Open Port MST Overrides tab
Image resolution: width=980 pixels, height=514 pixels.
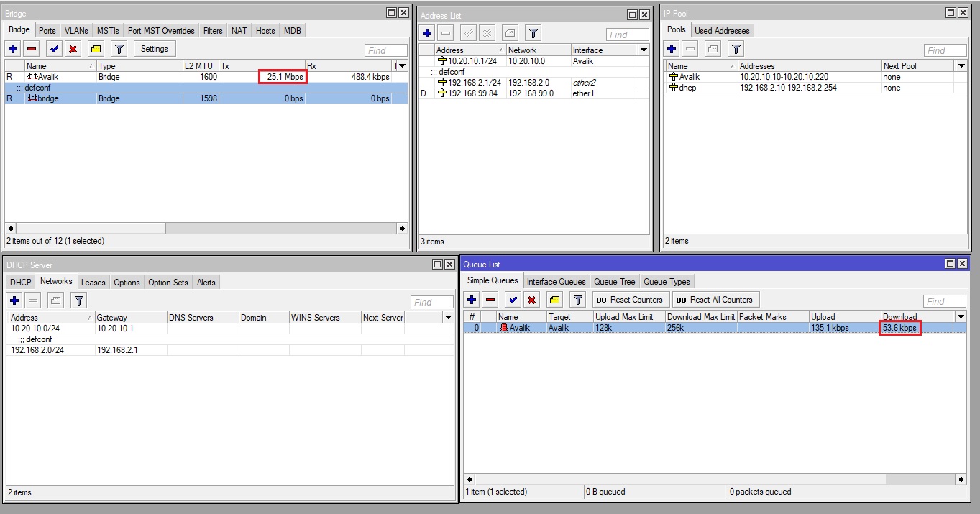161,31
